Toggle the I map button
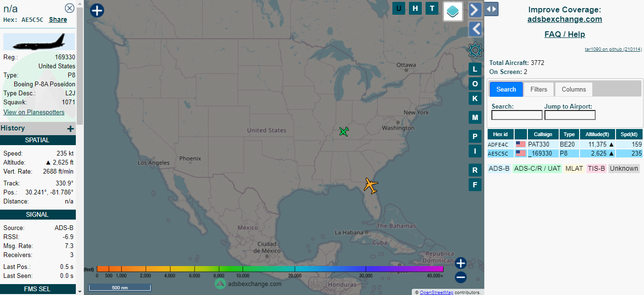This screenshot has height=295, width=644. (x=475, y=151)
